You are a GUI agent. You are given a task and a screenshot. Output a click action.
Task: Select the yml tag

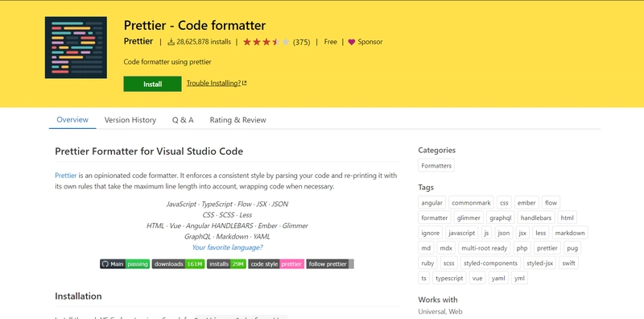(x=519, y=278)
